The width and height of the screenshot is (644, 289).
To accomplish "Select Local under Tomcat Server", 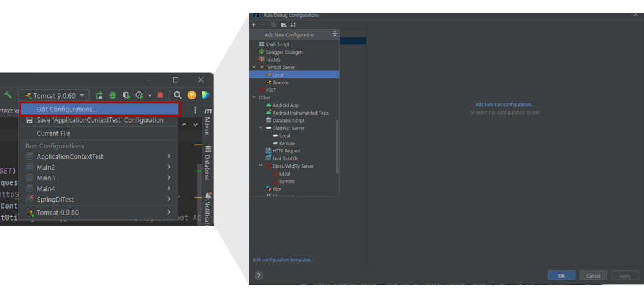I will [294, 75].
